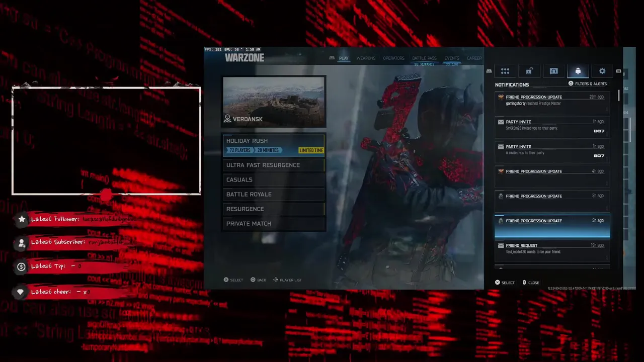Click the Latest cheer label

pos(52,292)
